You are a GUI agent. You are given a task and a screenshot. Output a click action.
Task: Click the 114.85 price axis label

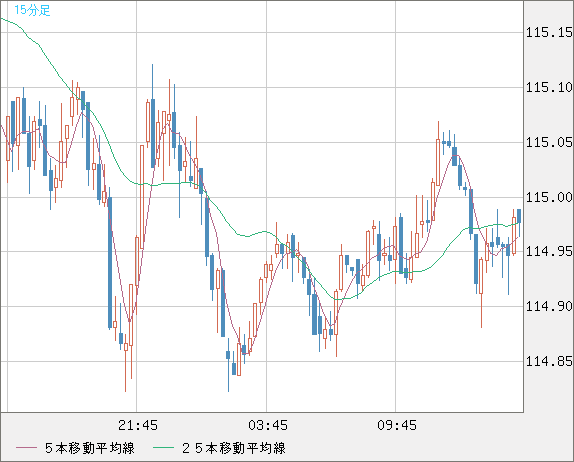(x=549, y=362)
